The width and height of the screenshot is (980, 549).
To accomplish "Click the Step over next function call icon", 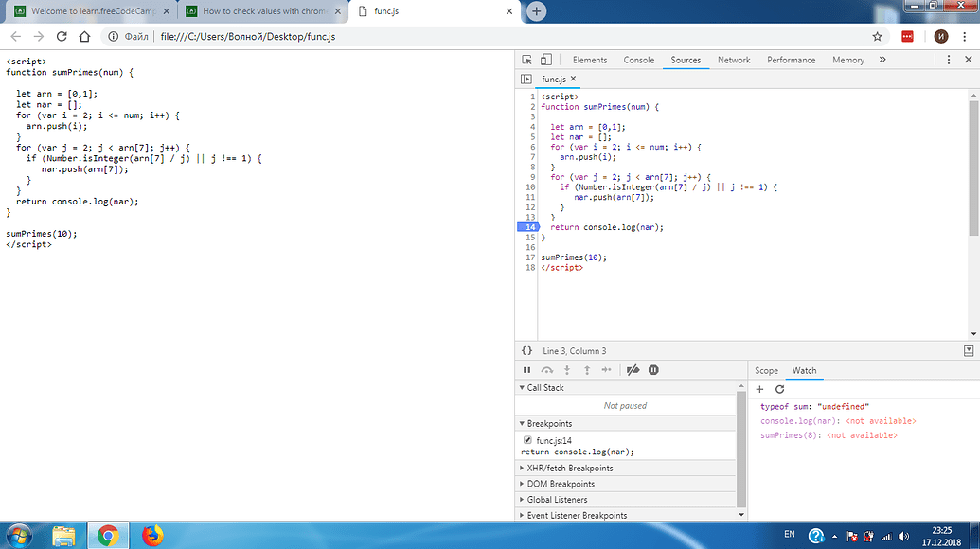I will point(547,370).
